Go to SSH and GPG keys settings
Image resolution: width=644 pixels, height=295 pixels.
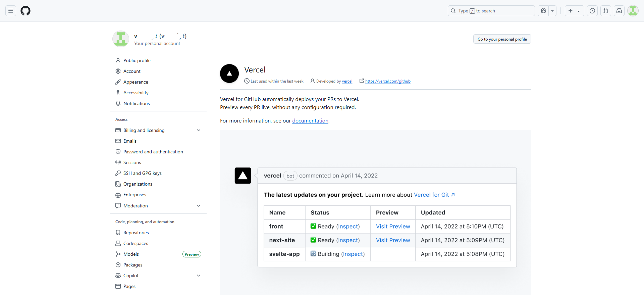click(142, 173)
